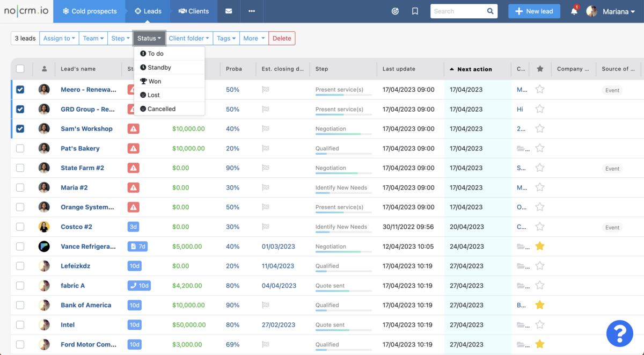Star the Sam's Workshop lead

point(540,129)
